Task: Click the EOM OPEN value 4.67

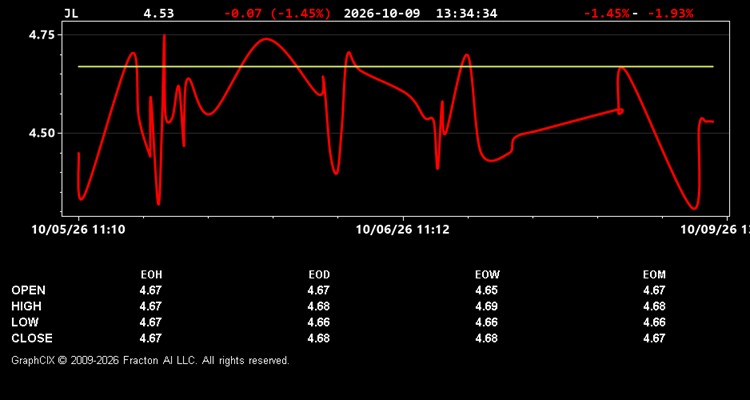Action: click(654, 290)
